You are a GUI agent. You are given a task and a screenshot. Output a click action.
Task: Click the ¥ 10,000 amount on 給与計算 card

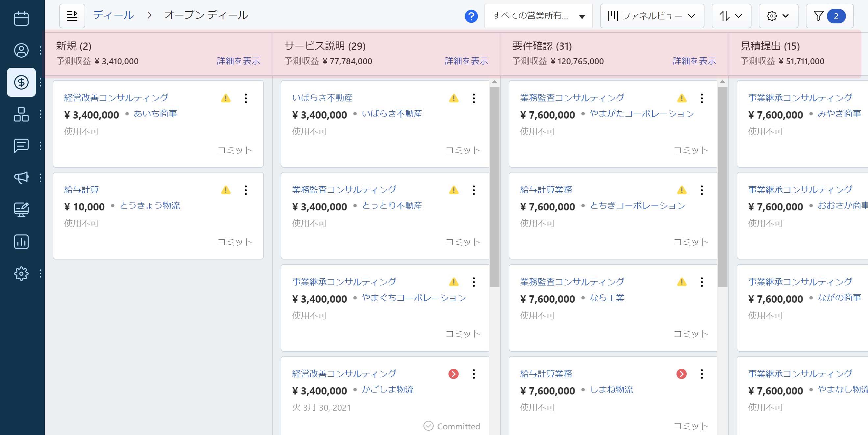pos(85,207)
